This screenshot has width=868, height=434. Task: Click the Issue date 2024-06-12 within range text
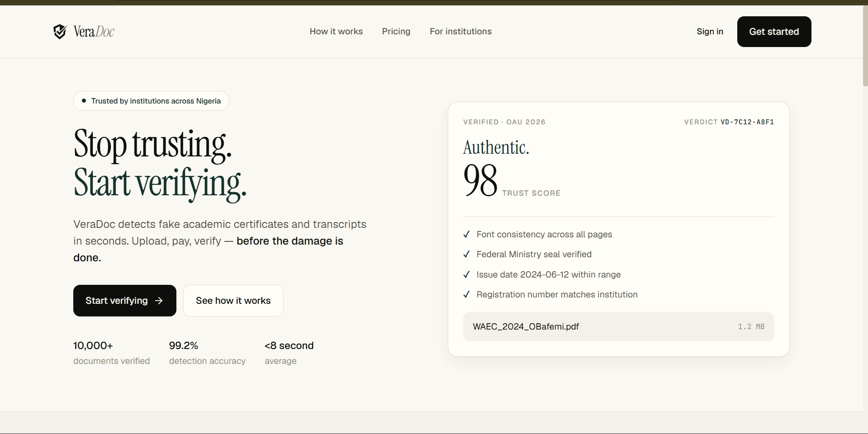(548, 274)
